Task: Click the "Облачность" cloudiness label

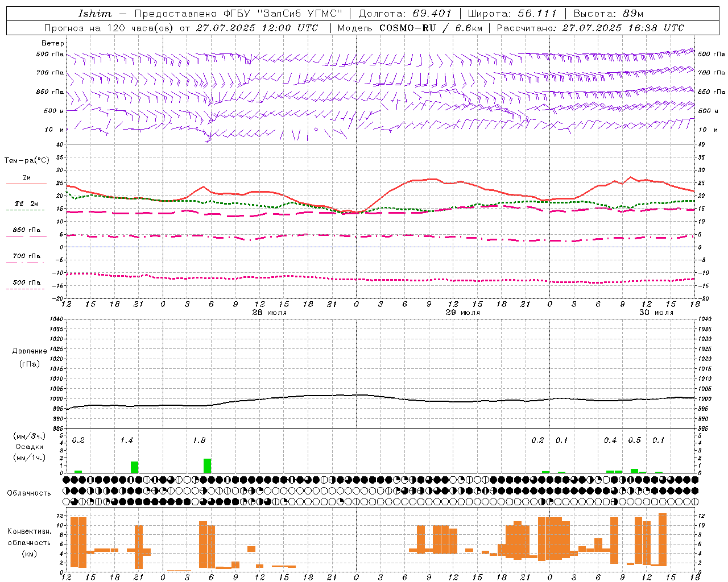Action: click(29, 493)
